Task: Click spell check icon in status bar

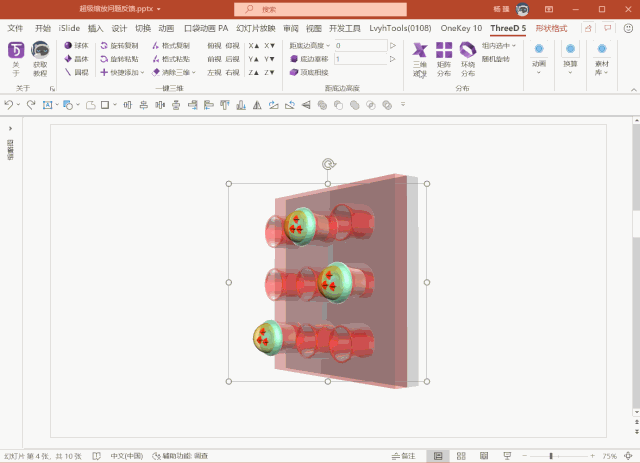Action: click(x=96, y=456)
